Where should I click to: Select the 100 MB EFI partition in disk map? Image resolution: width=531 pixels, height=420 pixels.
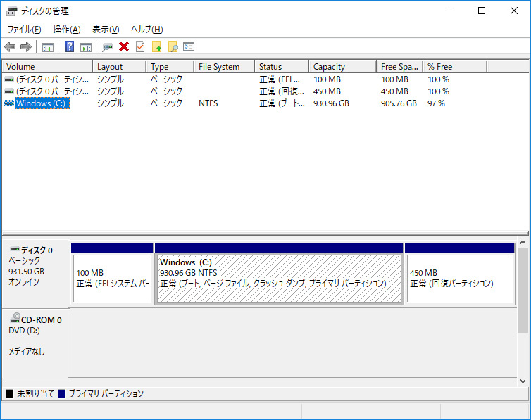112,278
